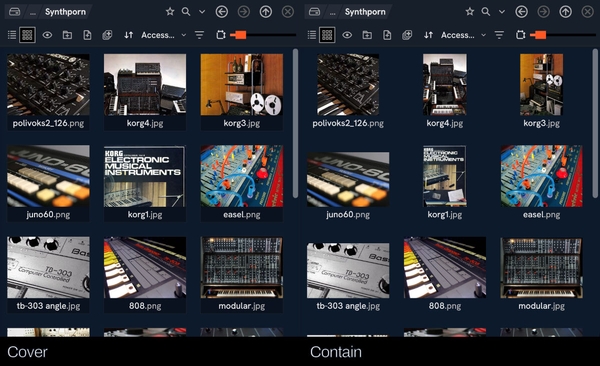Click juno60.png filename in Contain pane
600x366 pixels.
[x=348, y=215]
